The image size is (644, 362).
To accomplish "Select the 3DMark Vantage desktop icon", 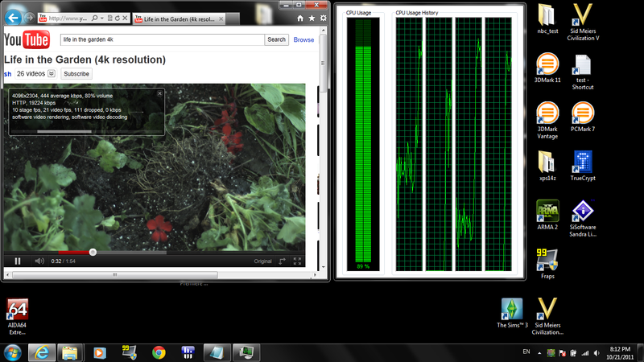I will pos(547,120).
